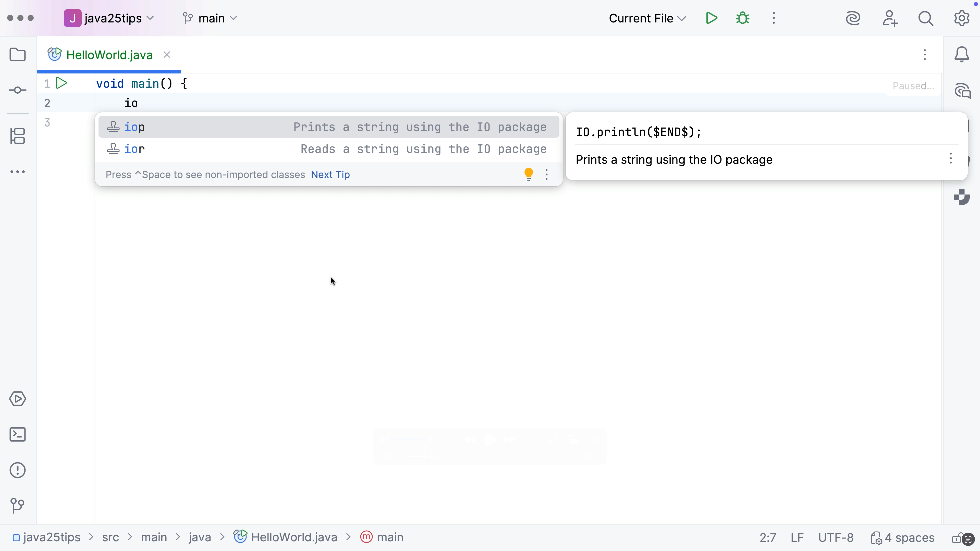The width and height of the screenshot is (980, 551).
Task: Open the Project tool window
Action: pyautogui.click(x=18, y=54)
